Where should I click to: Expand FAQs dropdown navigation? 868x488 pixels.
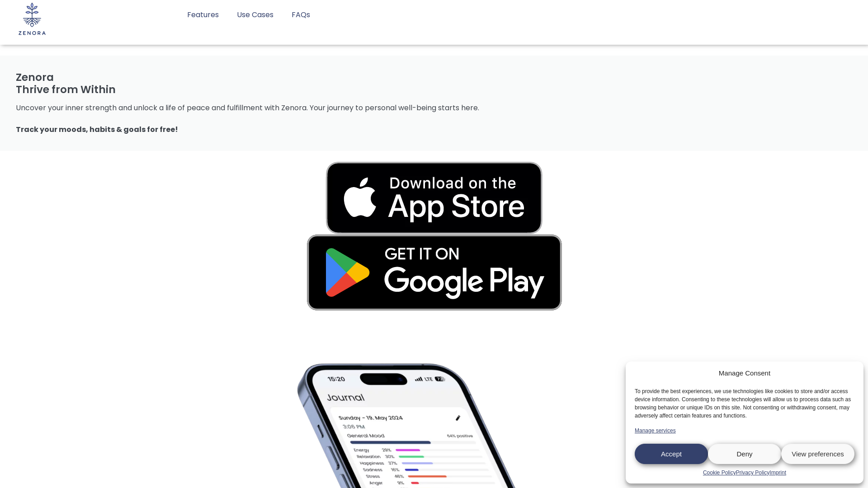(301, 14)
